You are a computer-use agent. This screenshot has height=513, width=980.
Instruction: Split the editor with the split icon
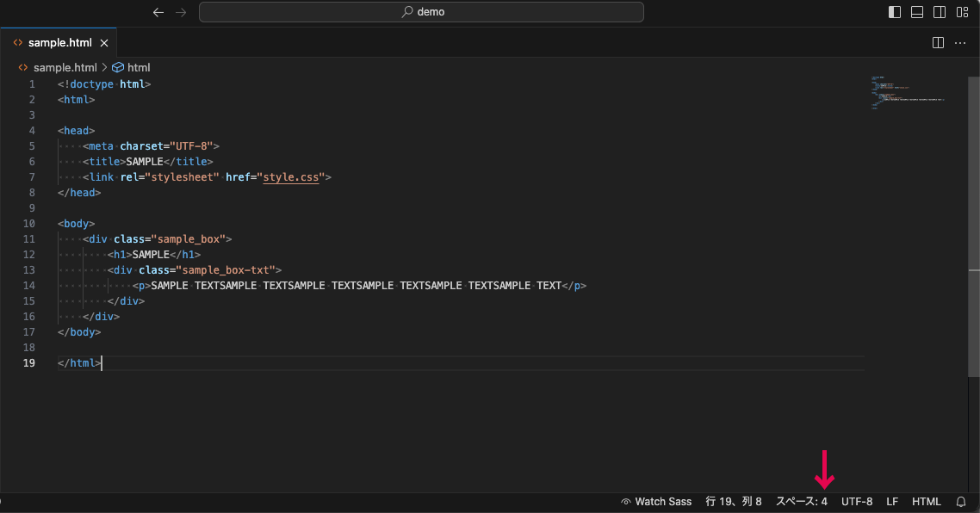937,42
